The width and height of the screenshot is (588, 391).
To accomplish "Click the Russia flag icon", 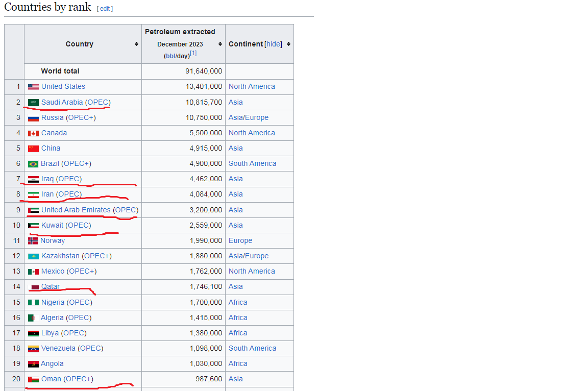I will click(x=33, y=118).
